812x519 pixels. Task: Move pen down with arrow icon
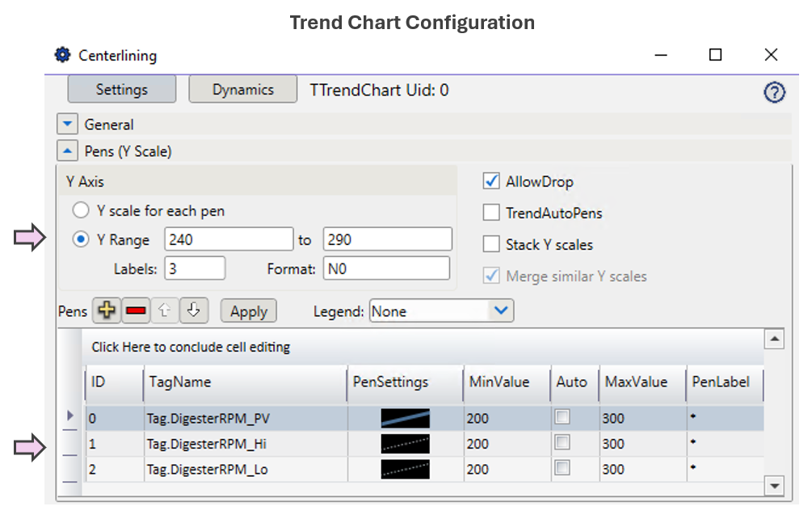(193, 311)
